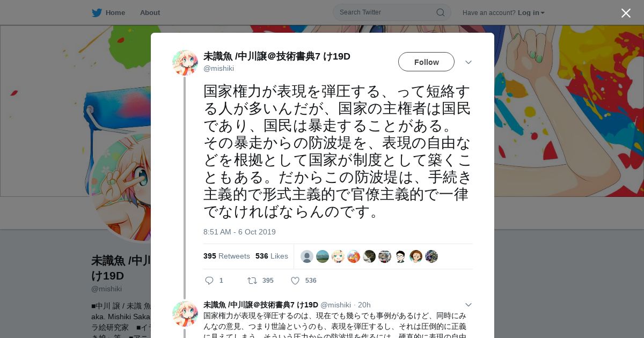644x338 pixels.
Task: Expand the main tweet options chevron
Action: [x=468, y=62]
